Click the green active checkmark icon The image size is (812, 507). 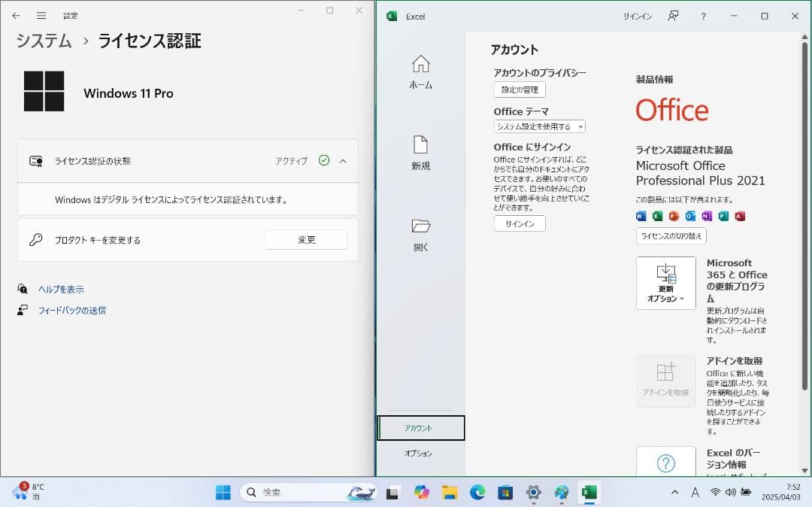pyautogui.click(x=324, y=160)
